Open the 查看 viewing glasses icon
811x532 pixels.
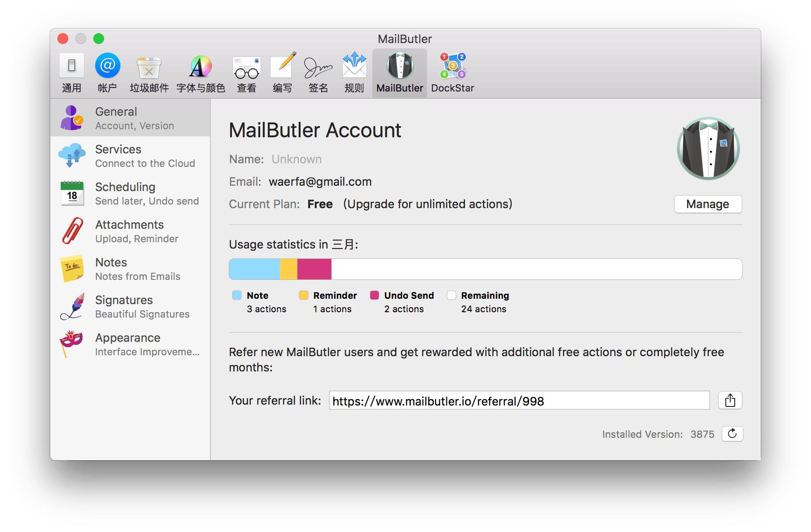click(x=247, y=67)
